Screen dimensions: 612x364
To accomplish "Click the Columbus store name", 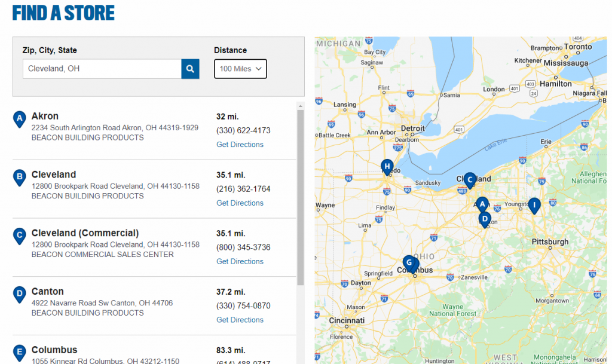I will click(x=54, y=350).
